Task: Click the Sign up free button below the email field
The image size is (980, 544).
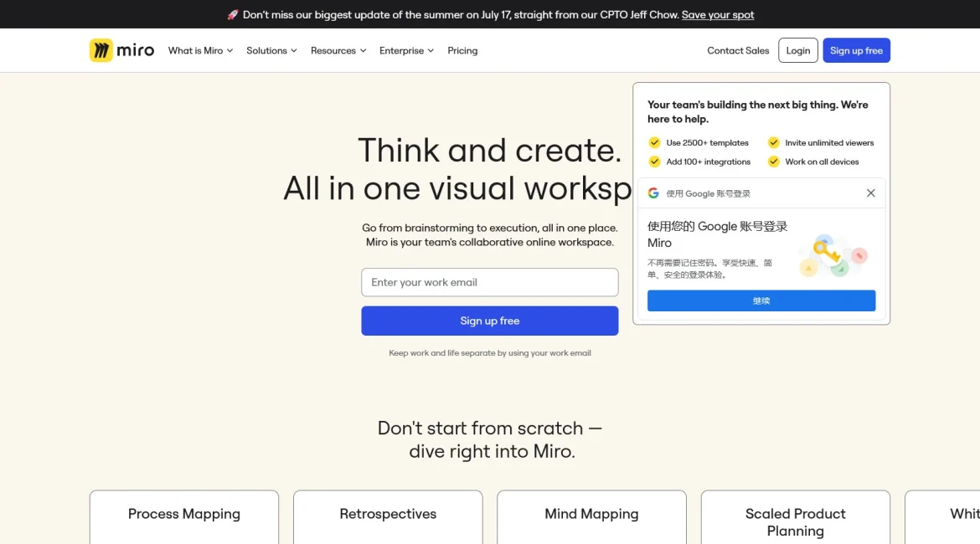Action: (x=489, y=321)
